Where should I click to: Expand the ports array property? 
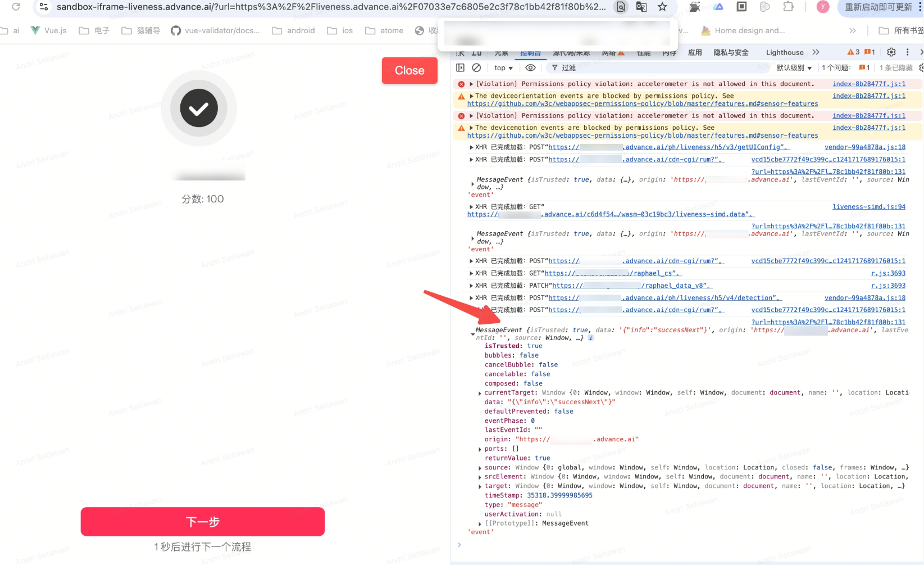coord(480,449)
